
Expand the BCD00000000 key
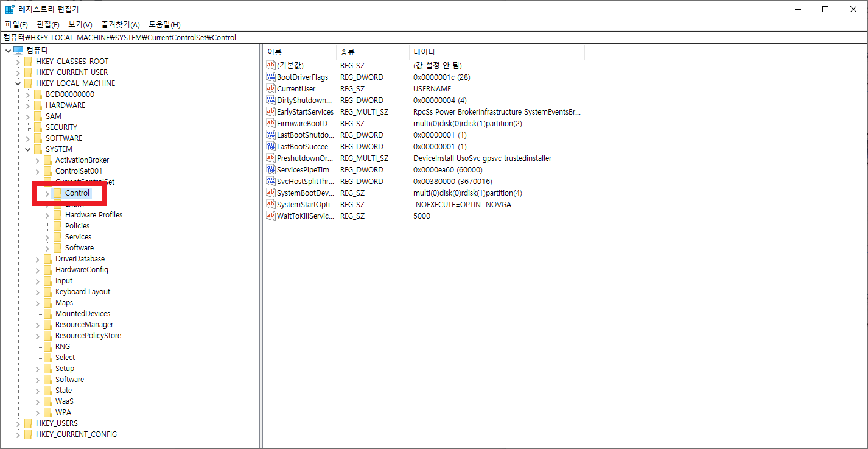click(x=27, y=94)
